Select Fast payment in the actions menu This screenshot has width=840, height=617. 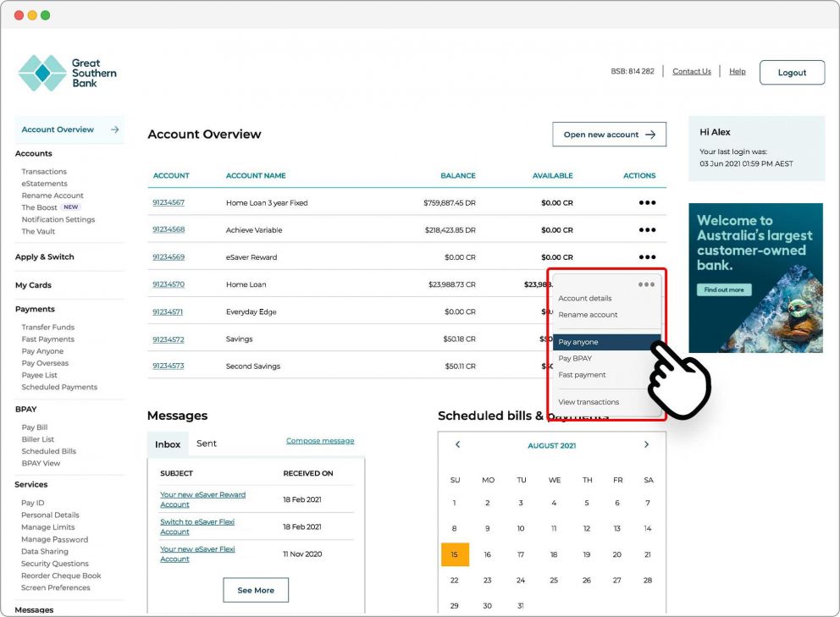pyautogui.click(x=582, y=375)
